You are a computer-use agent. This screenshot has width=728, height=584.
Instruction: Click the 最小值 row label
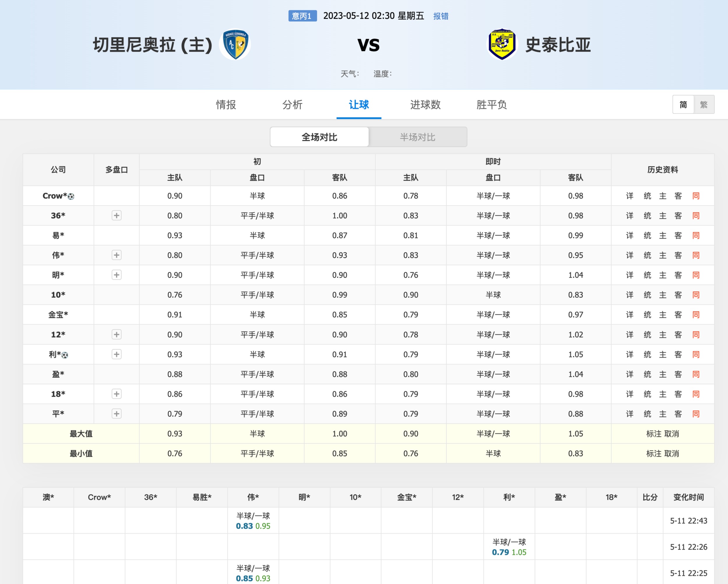coord(81,454)
